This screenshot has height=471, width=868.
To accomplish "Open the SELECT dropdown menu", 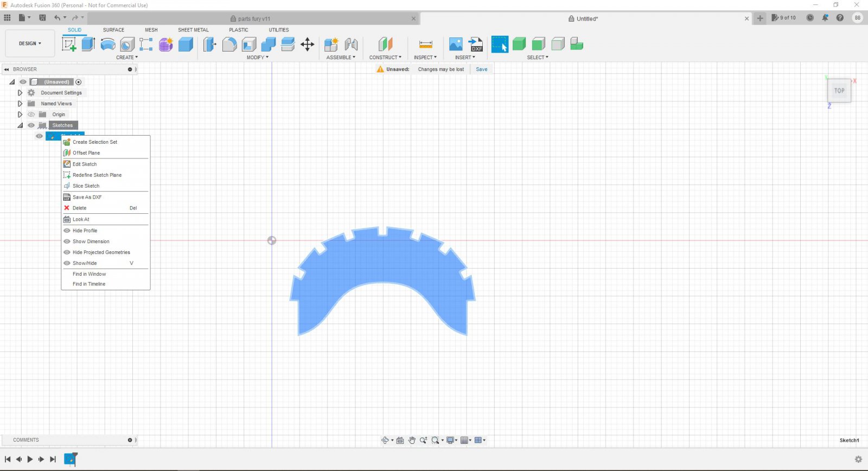I will pyautogui.click(x=538, y=58).
